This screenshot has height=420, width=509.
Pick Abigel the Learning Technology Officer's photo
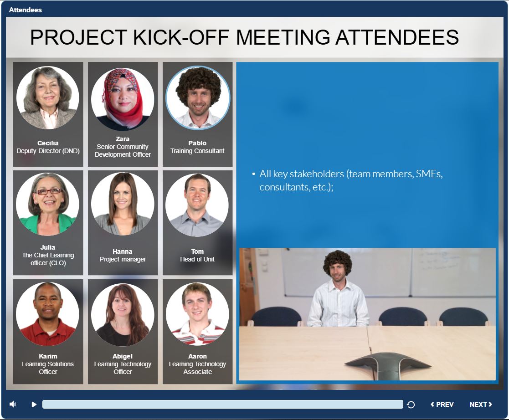click(x=123, y=314)
